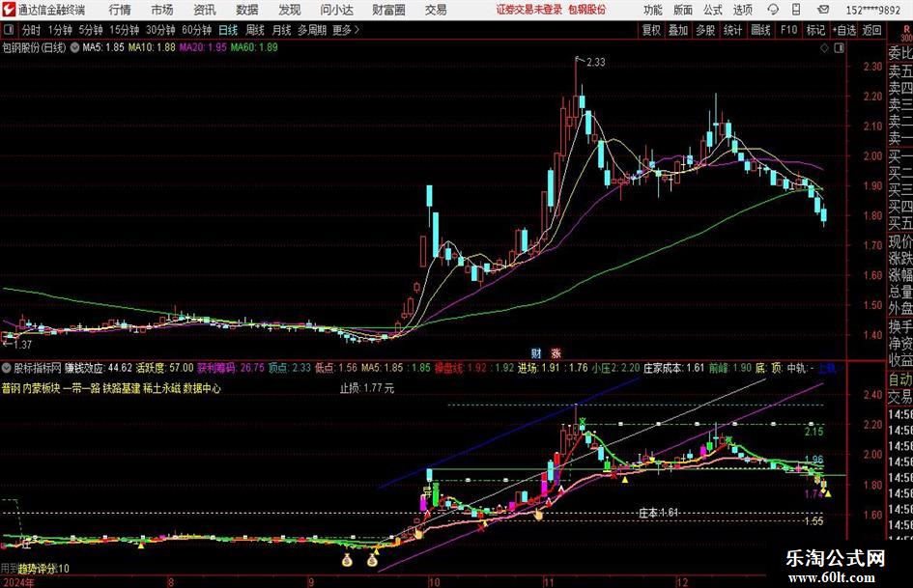Switch to 15分钟 period tab
This screenshot has width=913, height=588.
click(x=125, y=30)
